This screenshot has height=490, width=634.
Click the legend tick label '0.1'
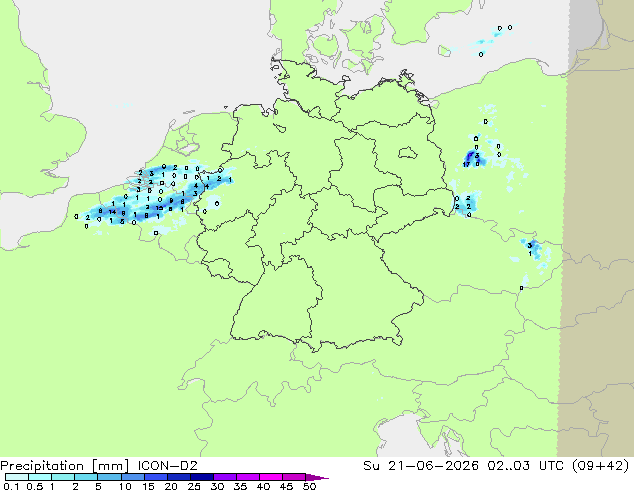pos(11,486)
